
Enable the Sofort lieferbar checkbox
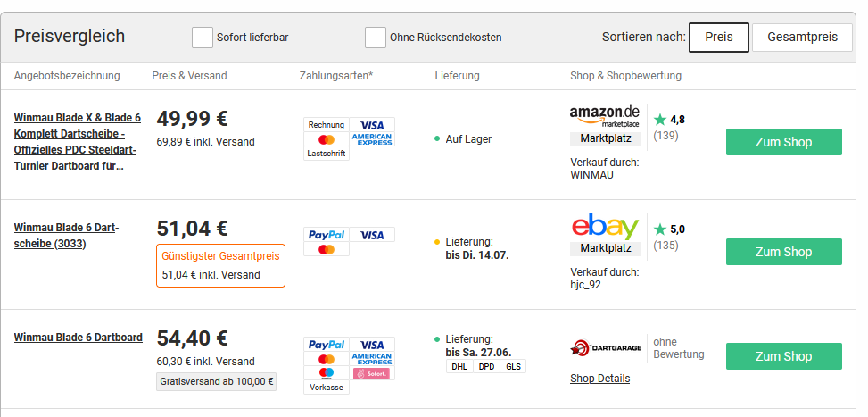(x=202, y=38)
